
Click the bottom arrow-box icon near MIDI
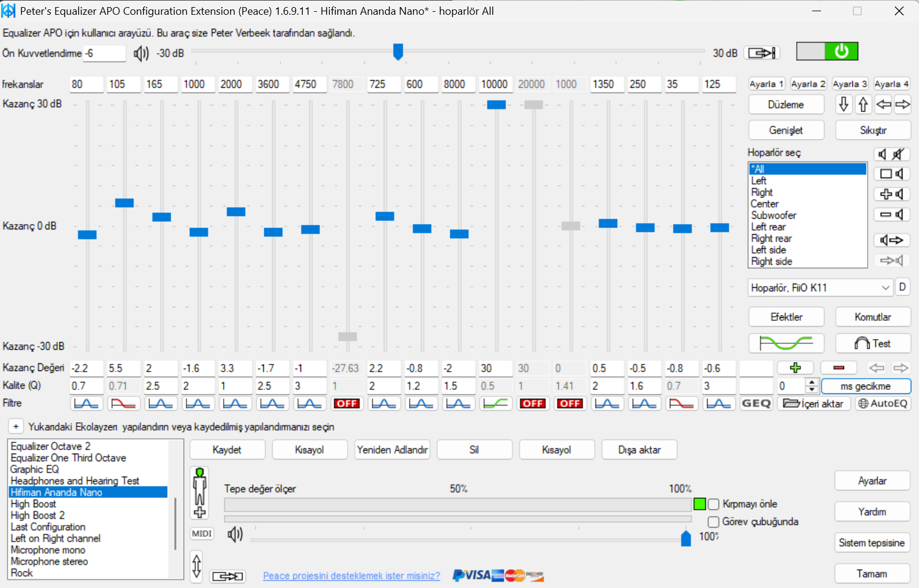click(228, 576)
